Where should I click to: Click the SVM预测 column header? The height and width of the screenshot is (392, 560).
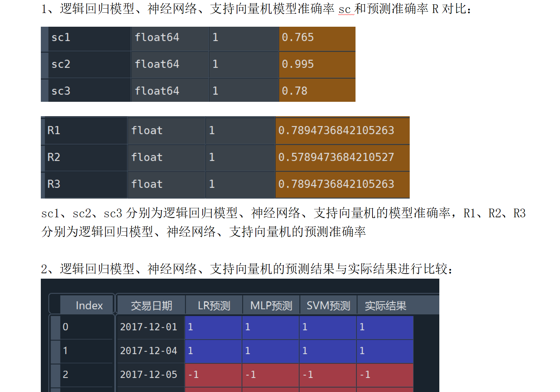coord(328,305)
